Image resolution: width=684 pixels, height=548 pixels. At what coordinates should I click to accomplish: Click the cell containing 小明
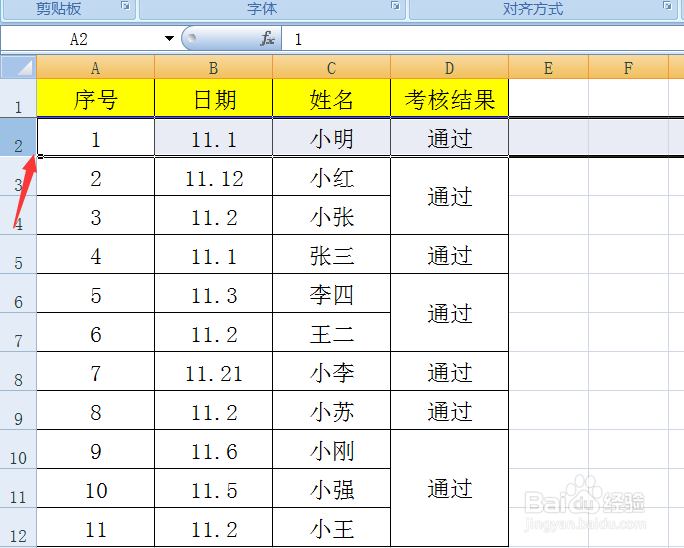coord(332,137)
